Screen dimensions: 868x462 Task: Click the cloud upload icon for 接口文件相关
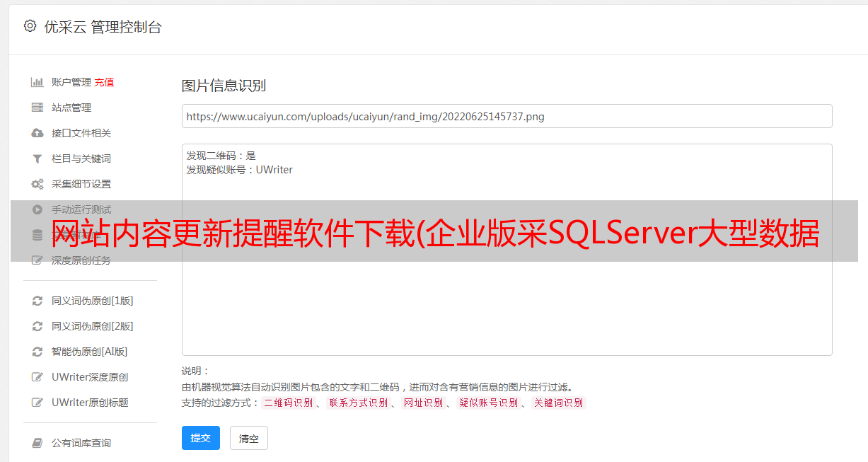(x=37, y=133)
